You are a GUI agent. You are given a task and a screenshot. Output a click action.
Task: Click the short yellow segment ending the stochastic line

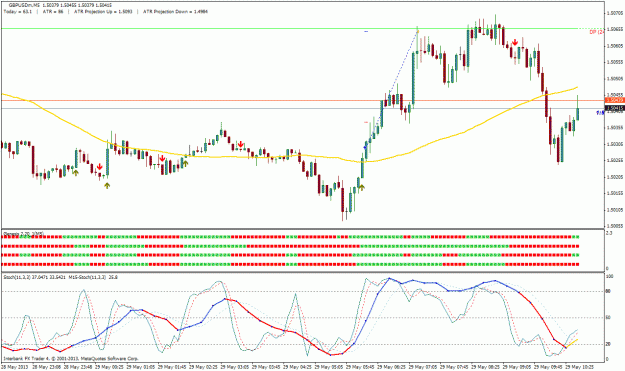(572, 344)
